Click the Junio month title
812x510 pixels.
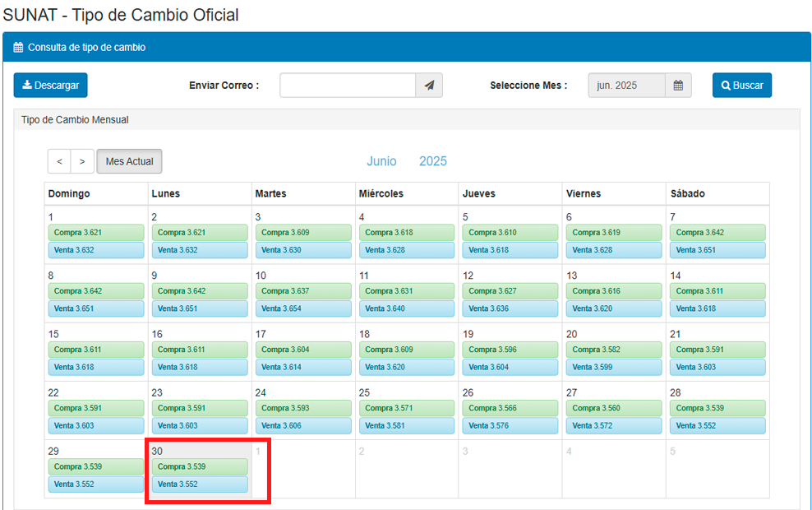[381, 161]
